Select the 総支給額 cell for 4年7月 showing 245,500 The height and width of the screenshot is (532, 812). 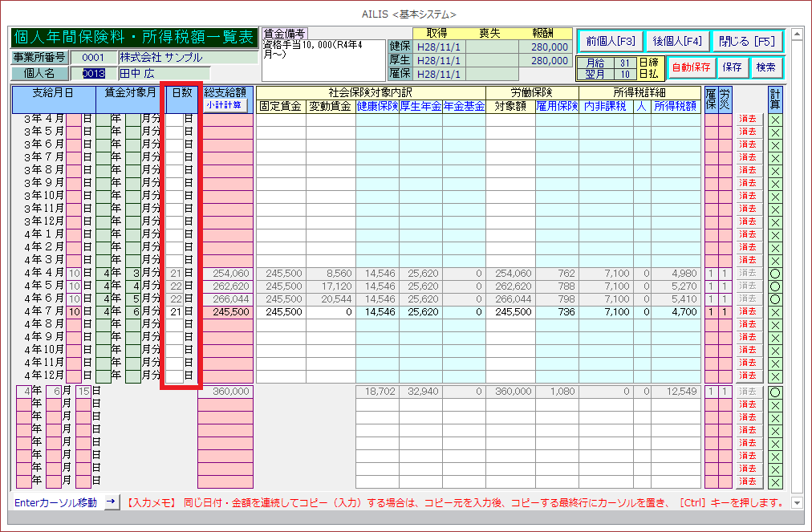[225, 311]
